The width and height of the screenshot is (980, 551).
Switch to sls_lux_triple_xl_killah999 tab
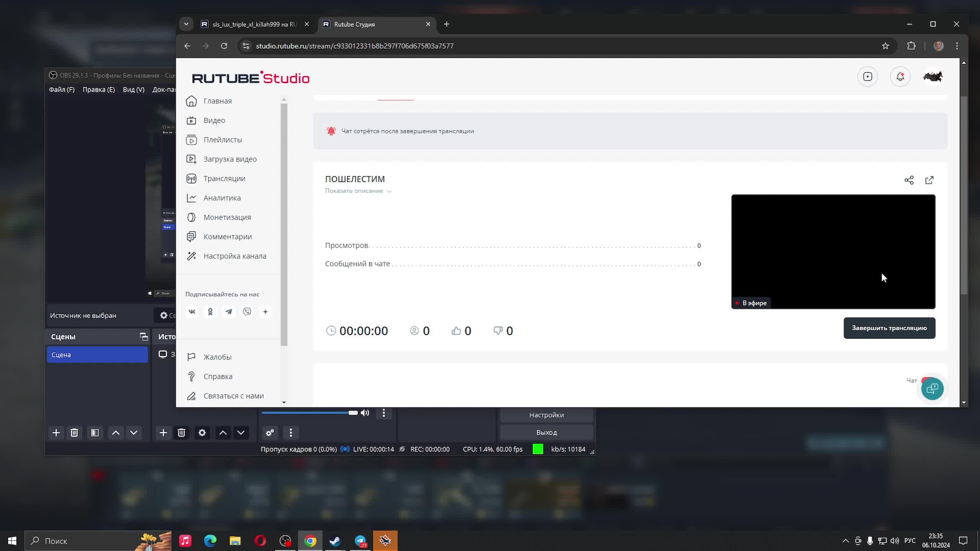pos(254,24)
